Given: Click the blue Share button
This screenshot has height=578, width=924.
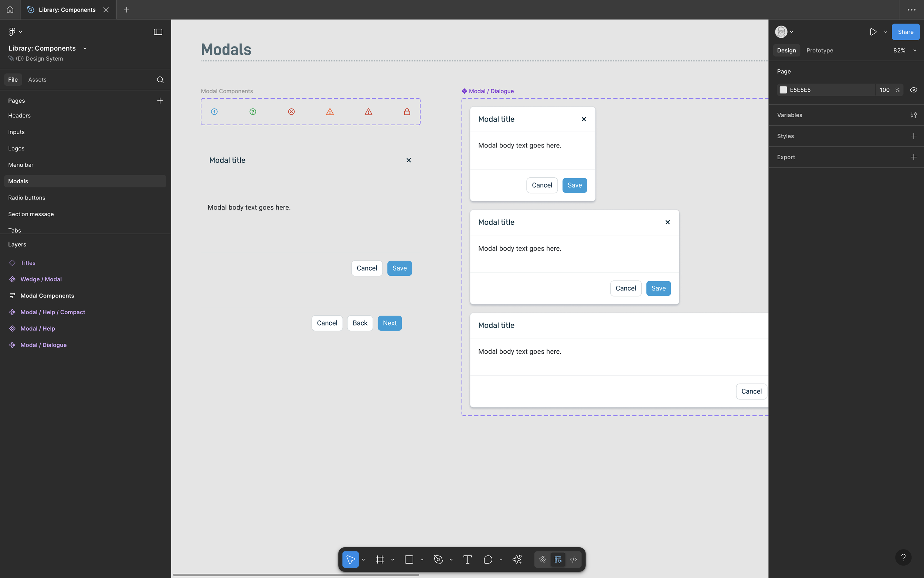Looking at the screenshot, I should click(905, 32).
